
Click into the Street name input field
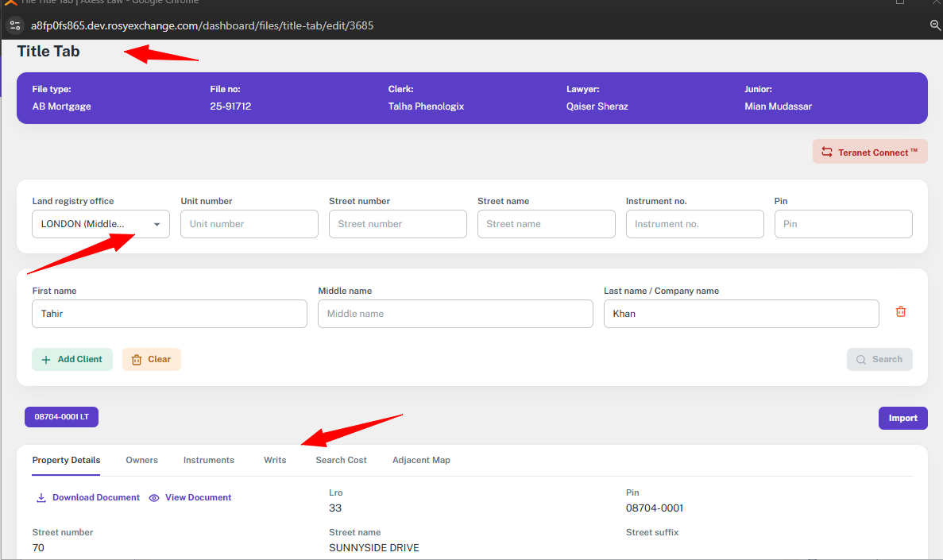[546, 224]
